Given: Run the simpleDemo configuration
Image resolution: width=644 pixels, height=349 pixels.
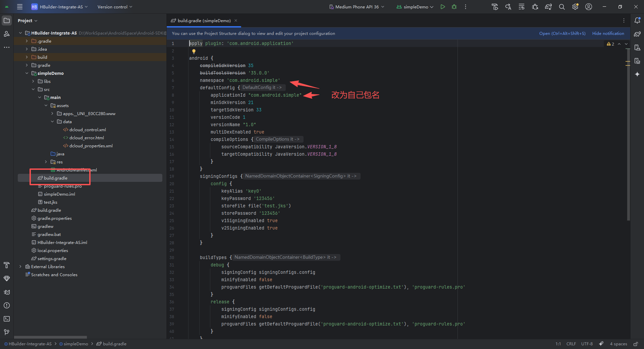Looking at the screenshot, I should point(443,7).
